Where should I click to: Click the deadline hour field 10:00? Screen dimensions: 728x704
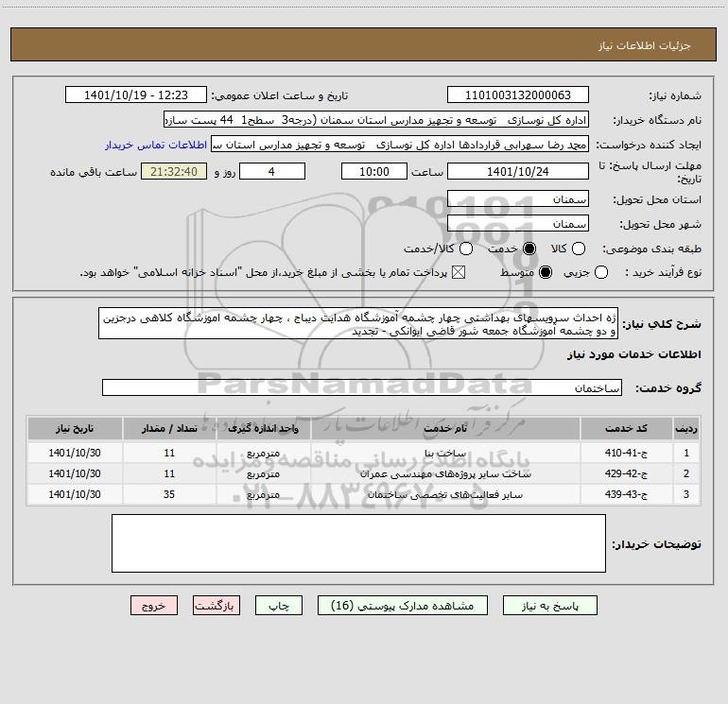pyautogui.click(x=374, y=171)
